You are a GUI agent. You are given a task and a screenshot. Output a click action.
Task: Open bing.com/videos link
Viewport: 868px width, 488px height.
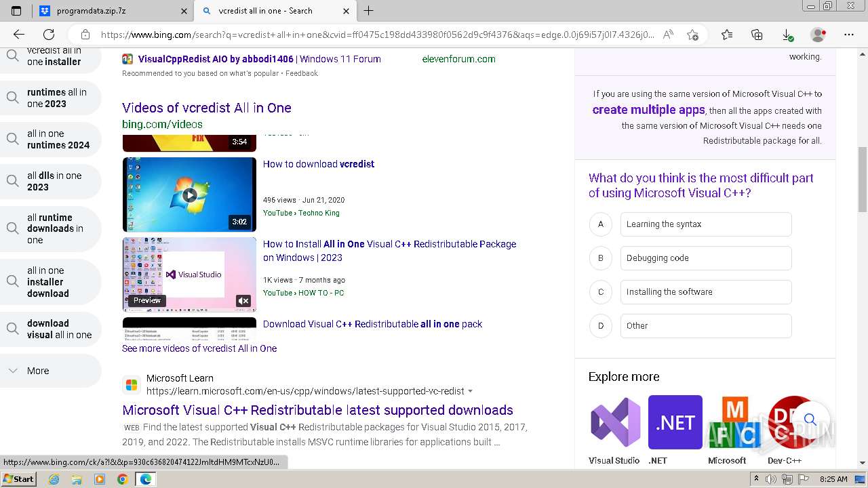[x=162, y=124]
